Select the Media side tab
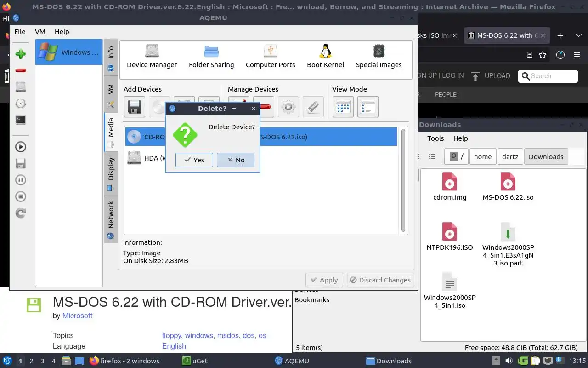The width and height of the screenshot is (588, 368). 111,132
